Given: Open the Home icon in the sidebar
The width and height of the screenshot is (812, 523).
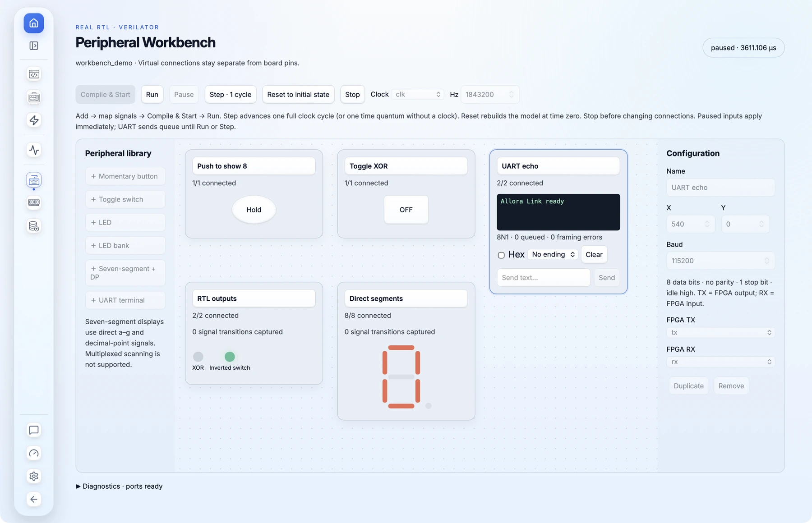Looking at the screenshot, I should (34, 23).
